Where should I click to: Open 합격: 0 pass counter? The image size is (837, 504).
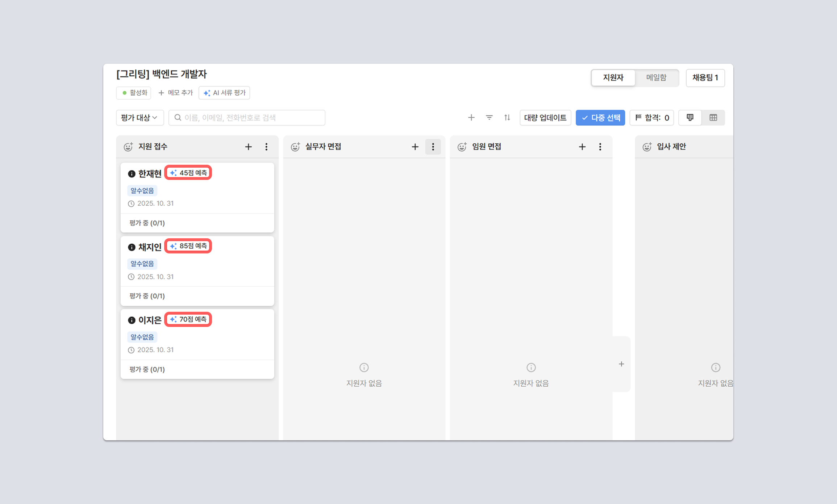651,118
